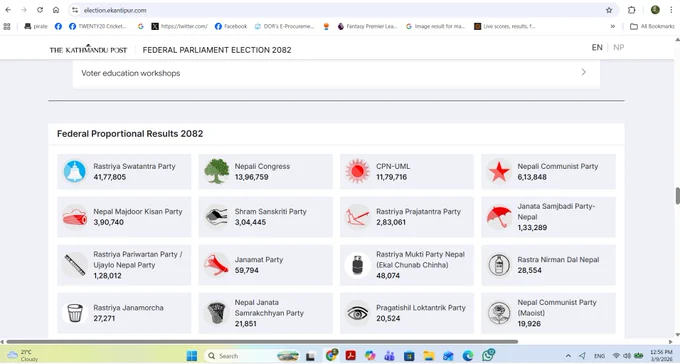Open Facebook text bookmark
Viewport: 680px width, 364px height.
(x=231, y=26)
